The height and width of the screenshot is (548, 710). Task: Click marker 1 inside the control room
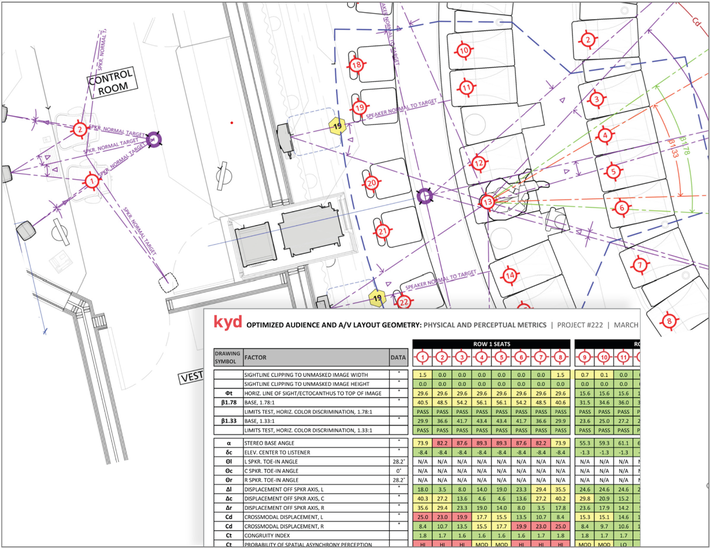pyautogui.click(x=92, y=180)
